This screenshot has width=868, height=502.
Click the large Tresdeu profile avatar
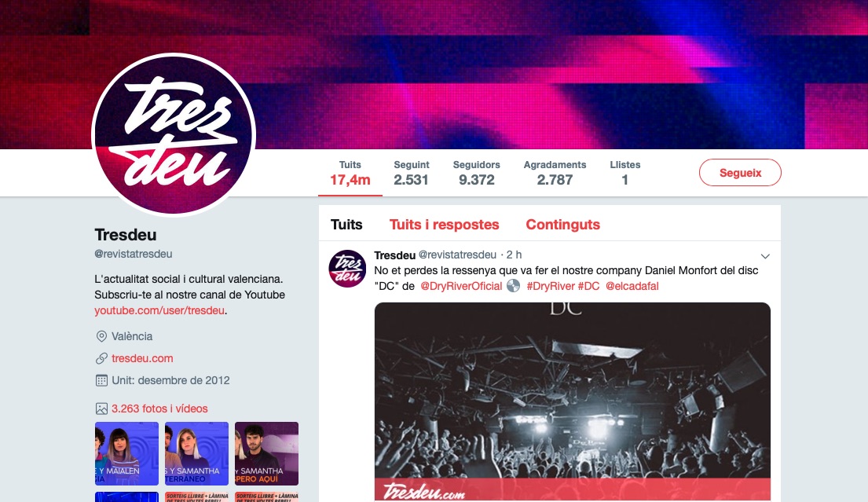pyautogui.click(x=174, y=135)
